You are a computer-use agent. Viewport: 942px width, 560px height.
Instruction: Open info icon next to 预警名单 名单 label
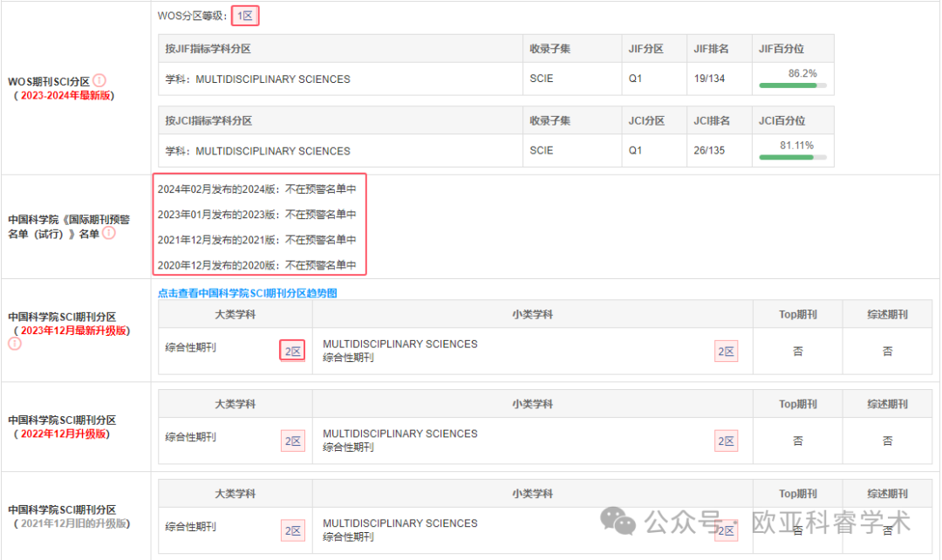click(109, 233)
